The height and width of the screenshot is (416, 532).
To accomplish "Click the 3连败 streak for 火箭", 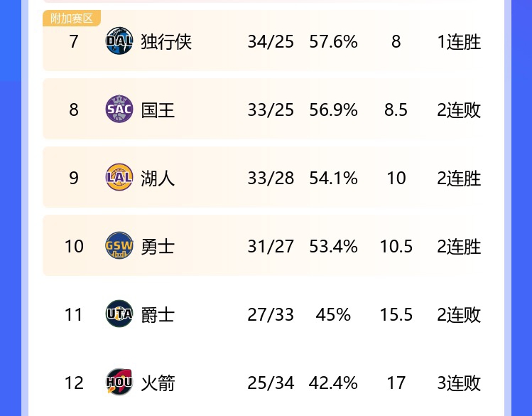I will 459,383.
